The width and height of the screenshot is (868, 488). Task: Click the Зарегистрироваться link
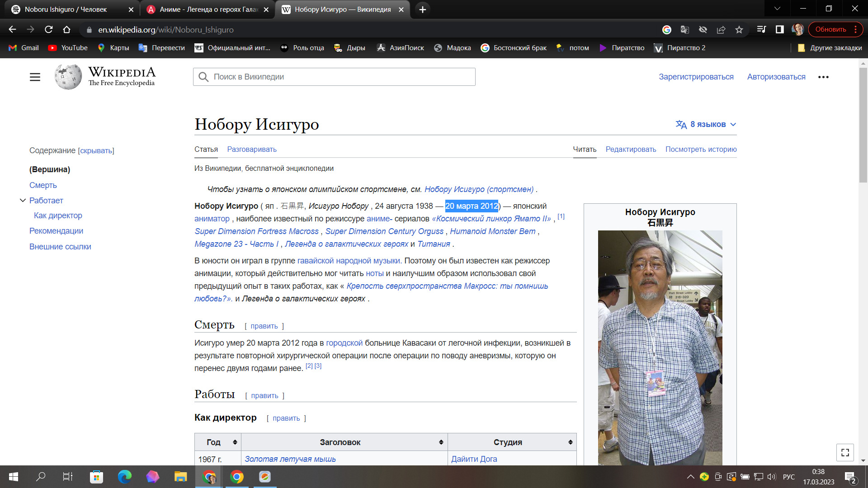tap(696, 77)
